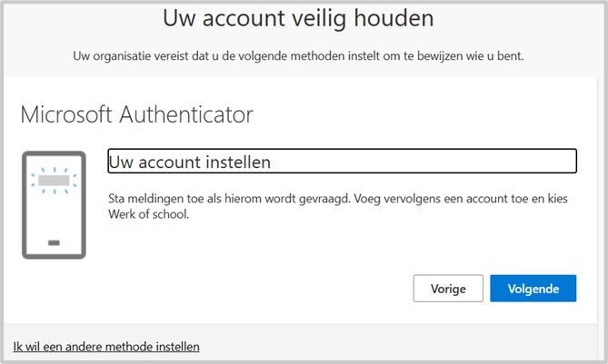Go back with the Vorige button
Screen dimensions: 608x364
pyautogui.click(x=448, y=289)
